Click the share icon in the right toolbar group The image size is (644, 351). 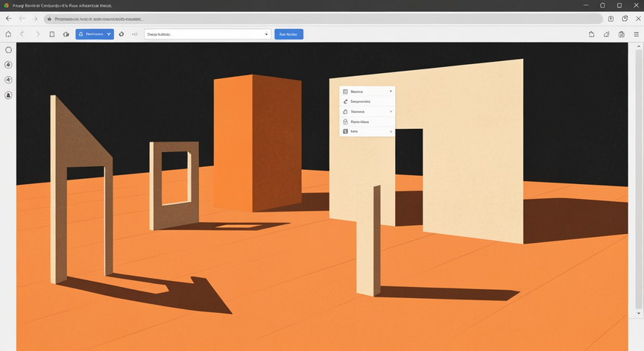(x=591, y=34)
